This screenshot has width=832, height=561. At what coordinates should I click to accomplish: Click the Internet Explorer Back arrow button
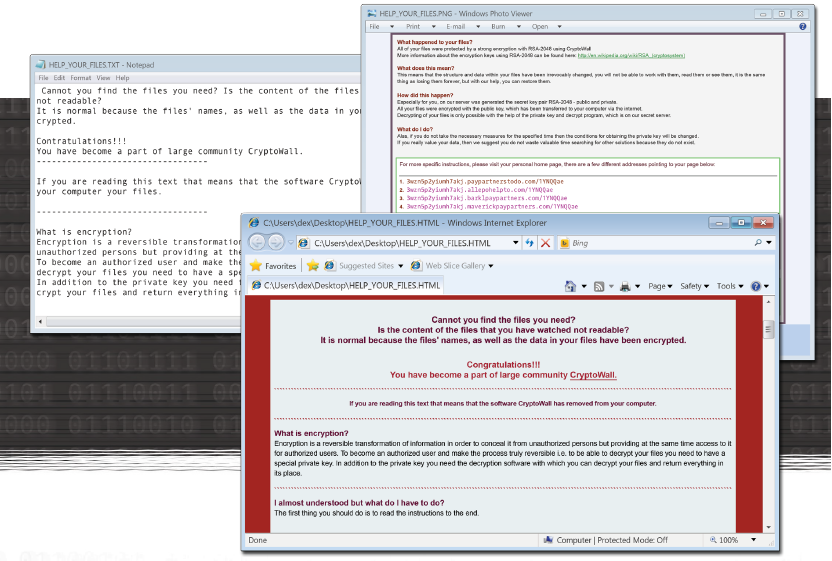257,243
